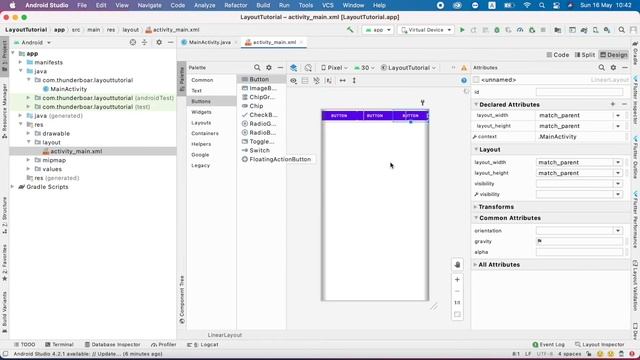
Task: Open the Select Design Surface layers icon
Action: pyautogui.click(x=293, y=68)
